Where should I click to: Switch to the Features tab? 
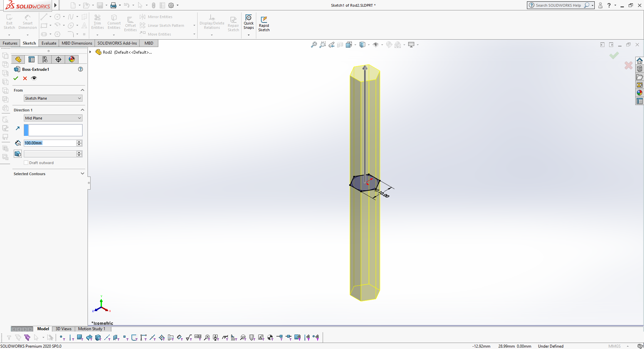tap(10, 43)
